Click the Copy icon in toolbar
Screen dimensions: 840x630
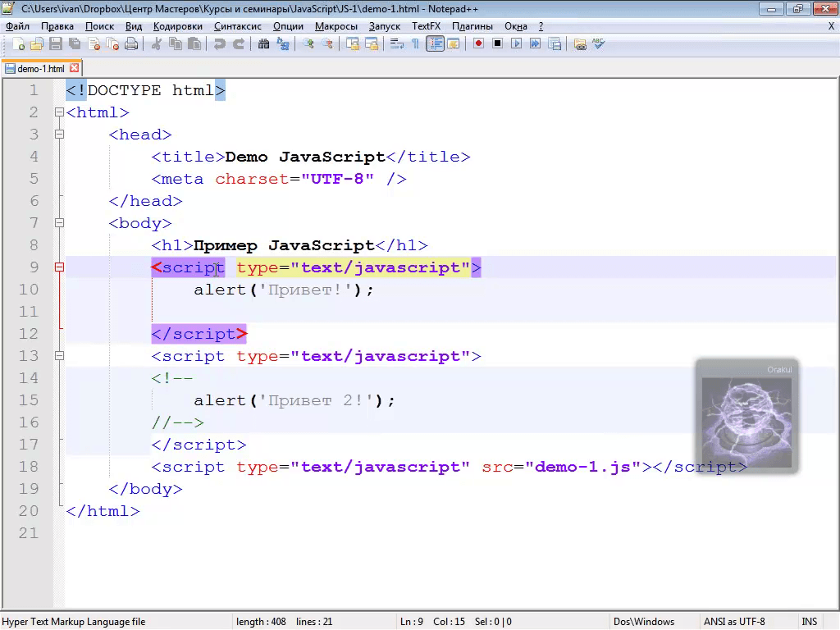(x=176, y=44)
